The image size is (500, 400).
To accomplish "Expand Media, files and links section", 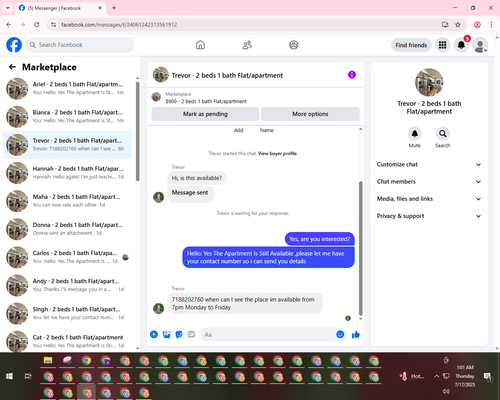I will click(x=429, y=199).
